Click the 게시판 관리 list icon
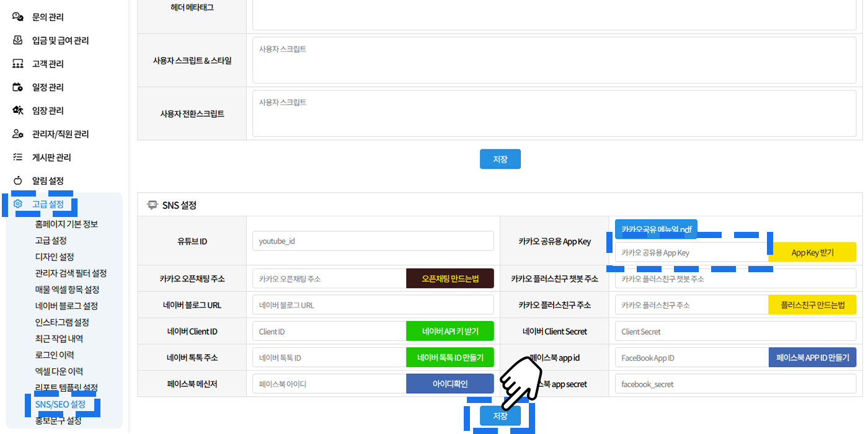This screenshot has height=434, width=868. click(x=18, y=157)
